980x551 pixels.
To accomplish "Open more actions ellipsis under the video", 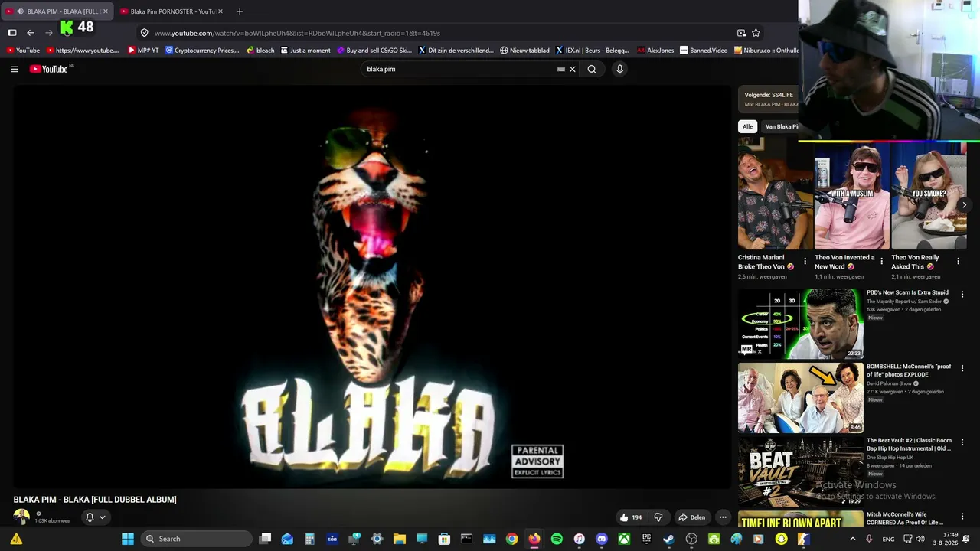I will click(x=723, y=517).
